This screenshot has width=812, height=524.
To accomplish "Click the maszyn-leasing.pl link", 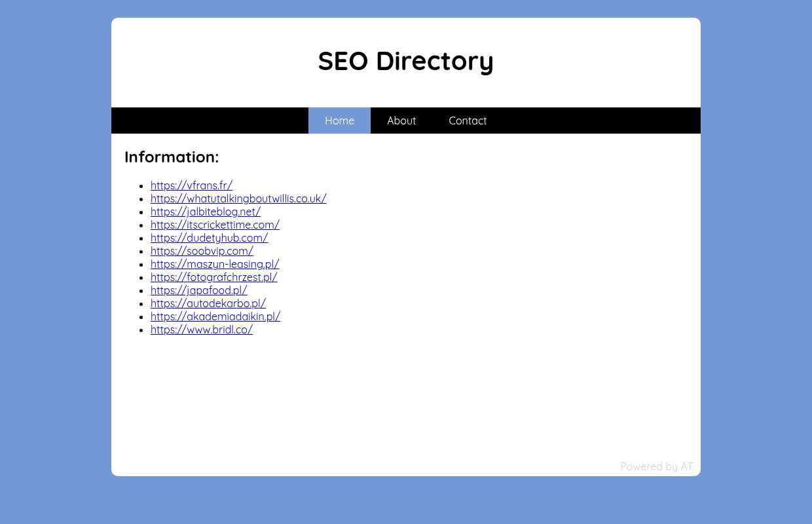I will pos(215,264).
